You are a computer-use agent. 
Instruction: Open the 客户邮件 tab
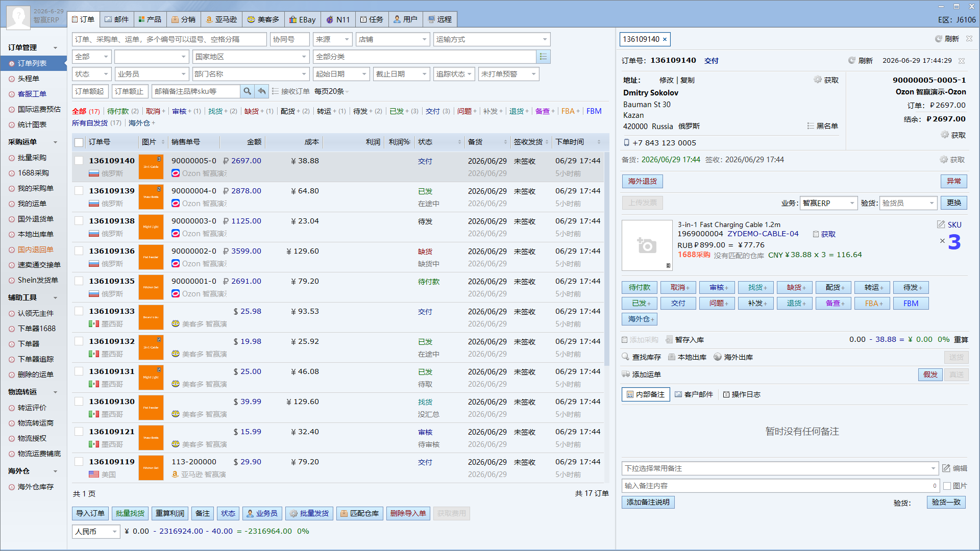(694, 394)
